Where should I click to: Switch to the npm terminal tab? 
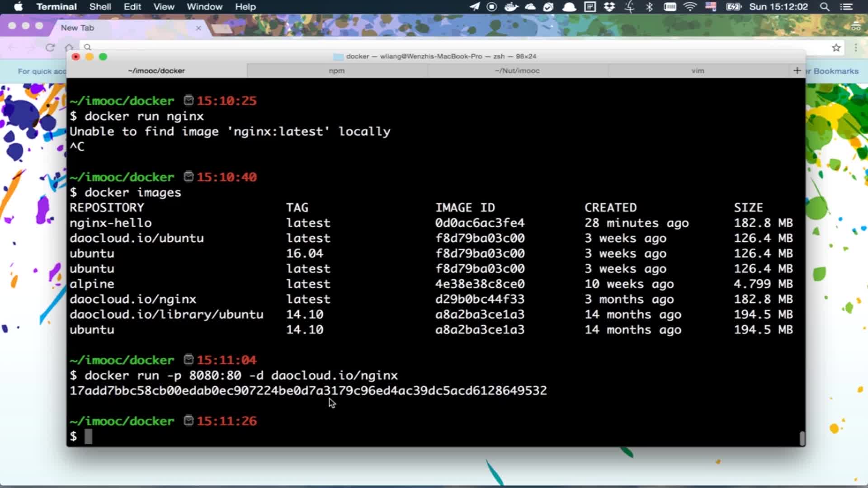coord(336,70)
